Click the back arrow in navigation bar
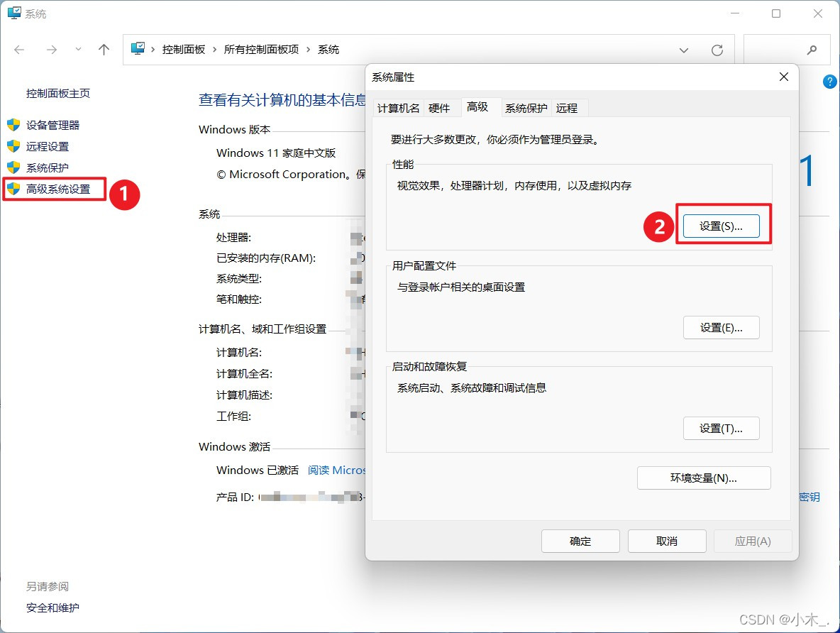 pyautogui.click(x=19, y=50)
